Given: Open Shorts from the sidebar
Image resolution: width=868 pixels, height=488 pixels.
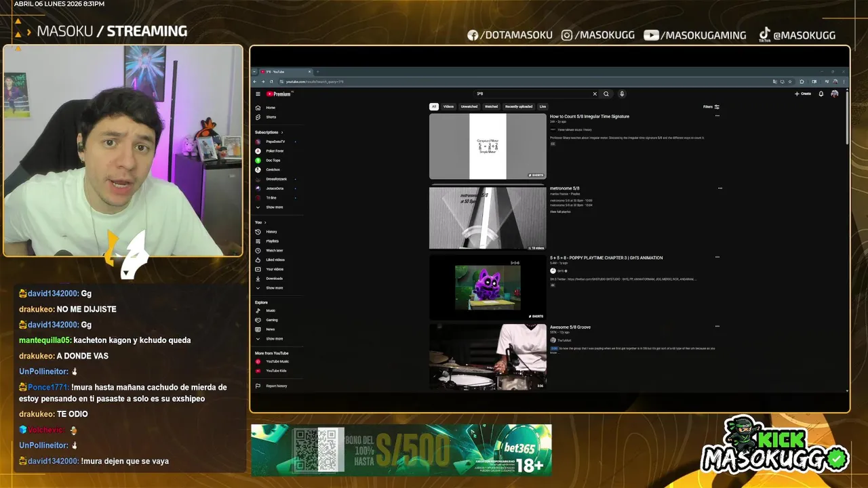Looking at the screenshot, I should tap(271, 117).
